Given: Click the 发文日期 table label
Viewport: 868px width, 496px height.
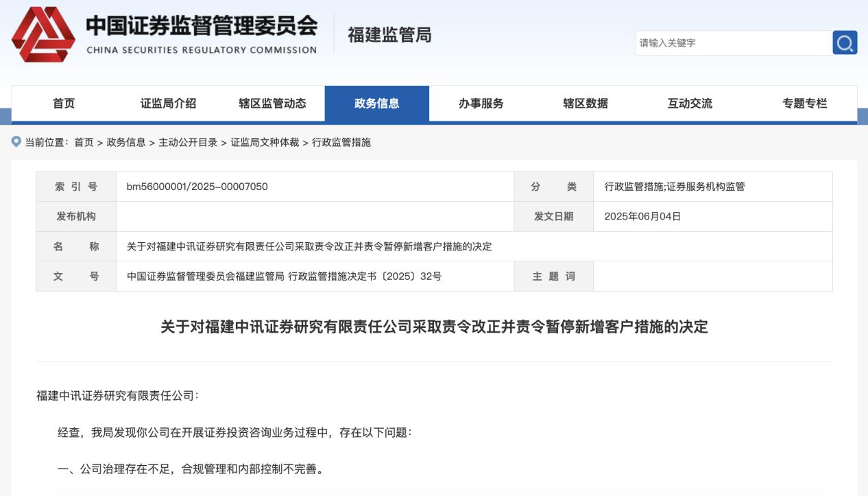Looking at the screenshot, I should click(554, 216).
